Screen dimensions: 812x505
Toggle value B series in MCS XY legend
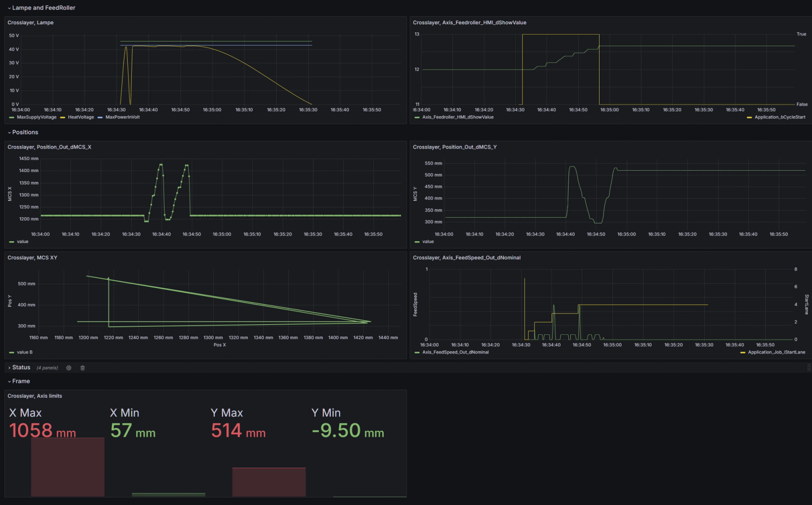[x=24, y=352]
